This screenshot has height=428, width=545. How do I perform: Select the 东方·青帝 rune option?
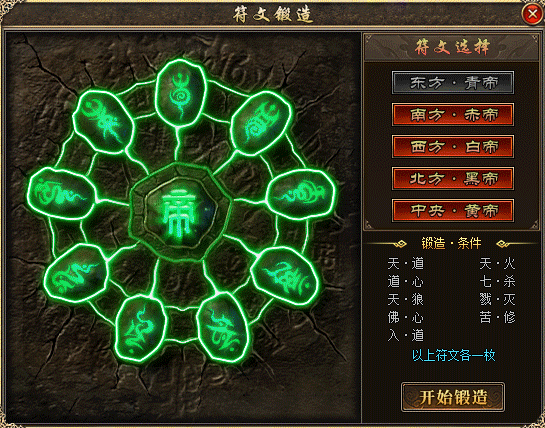pos(453,83)
